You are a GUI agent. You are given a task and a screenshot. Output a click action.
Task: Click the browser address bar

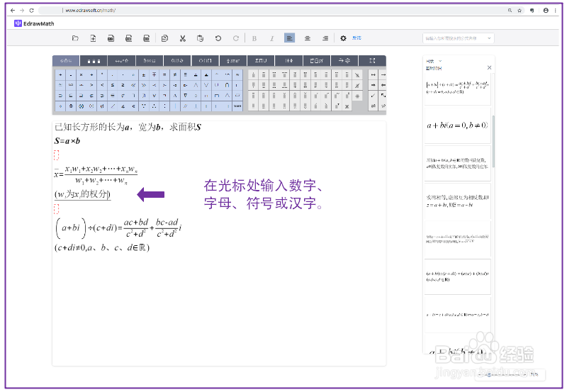point(271,11)
